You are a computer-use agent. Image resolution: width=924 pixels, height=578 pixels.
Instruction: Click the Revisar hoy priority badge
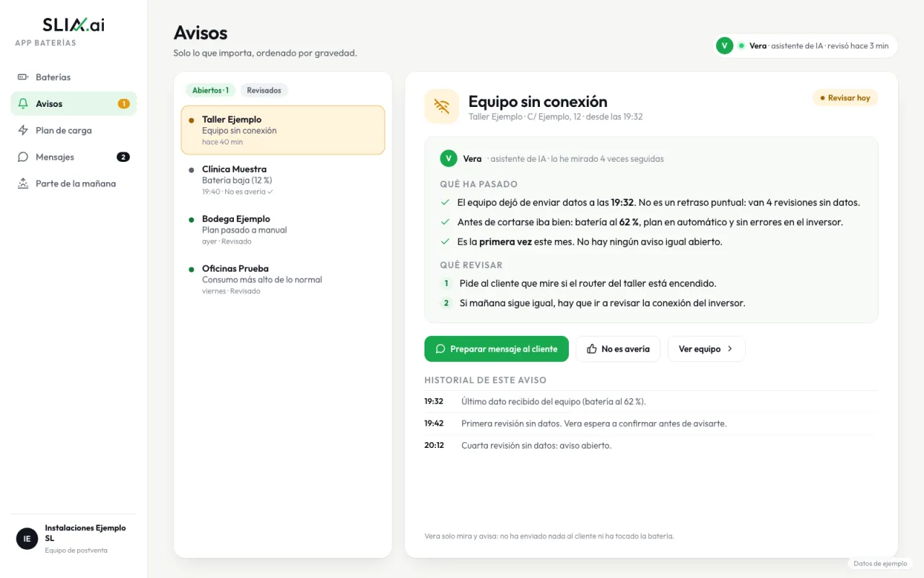point(845,98)
